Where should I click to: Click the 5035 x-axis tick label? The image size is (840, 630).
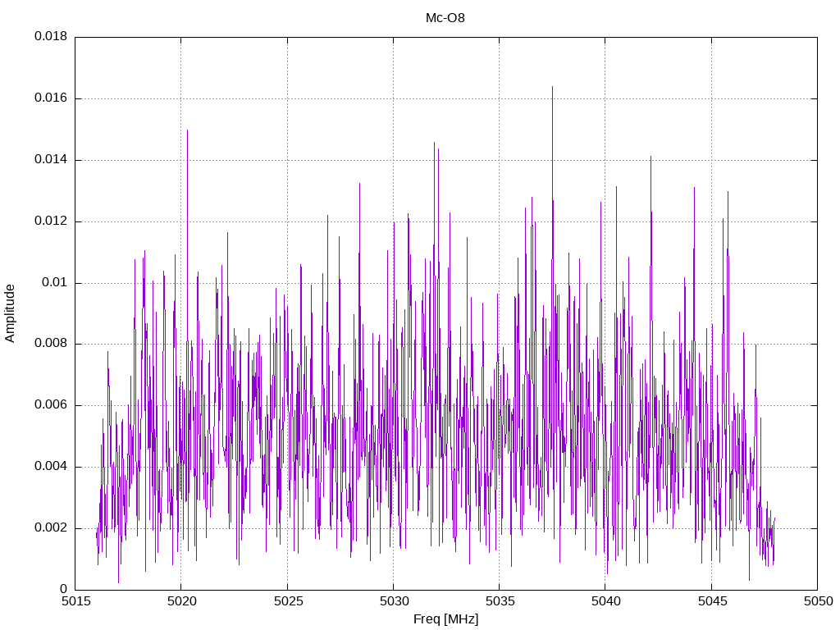tap(500, 601)
